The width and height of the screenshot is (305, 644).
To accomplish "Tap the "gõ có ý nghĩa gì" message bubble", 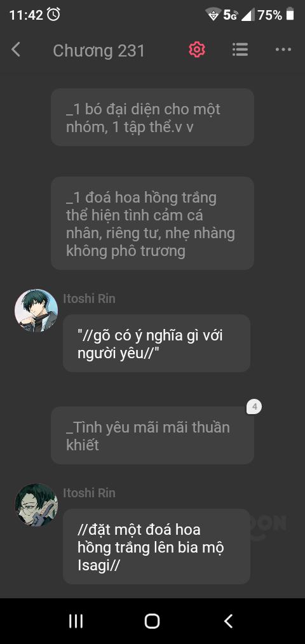I will [156, 344].
